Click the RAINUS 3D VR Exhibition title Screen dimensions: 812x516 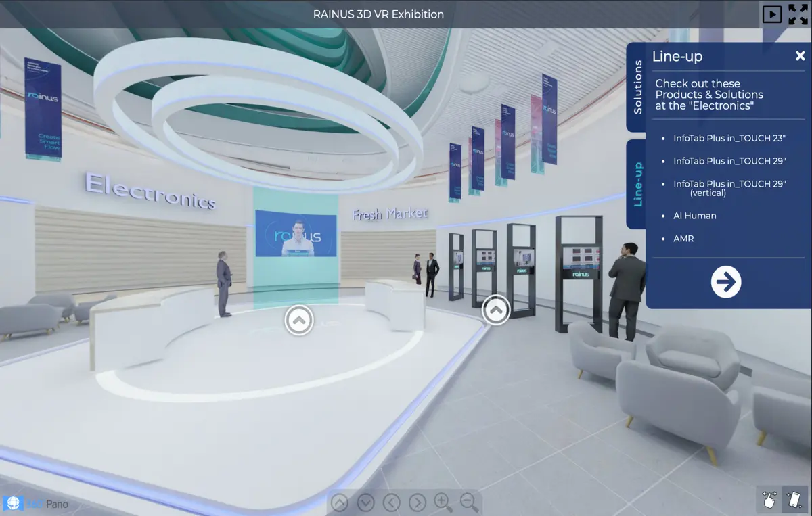(x=378, y=14)
